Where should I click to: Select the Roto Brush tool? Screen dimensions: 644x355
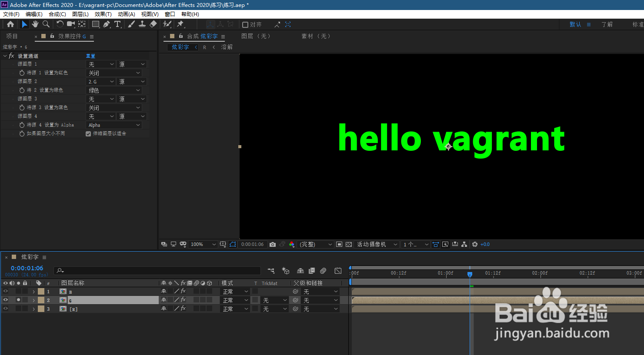[x=167, y=24]
